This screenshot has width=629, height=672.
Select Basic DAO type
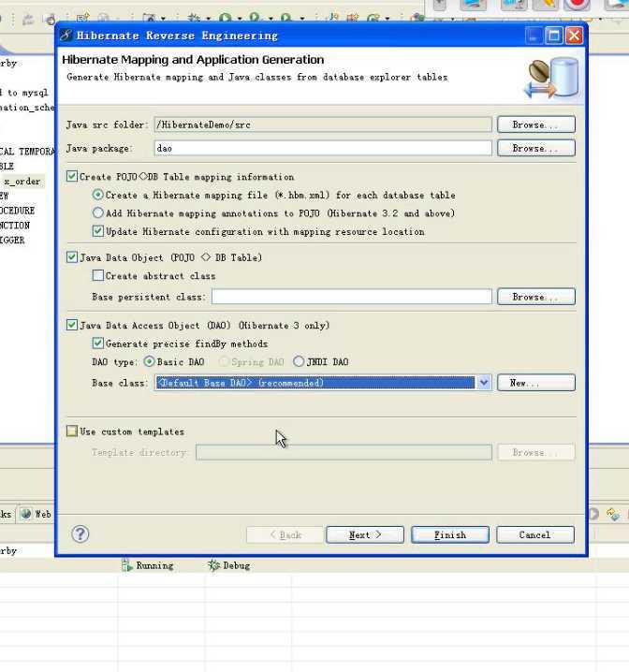(149, 361)
